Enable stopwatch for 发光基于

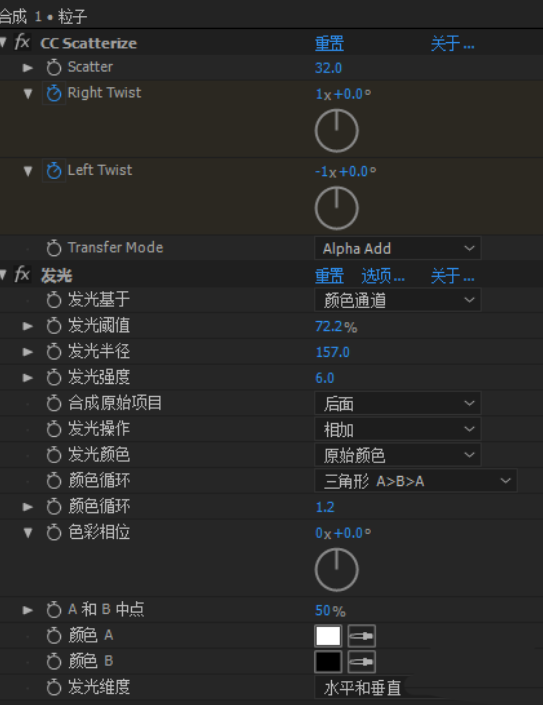(x=54, y=300)
